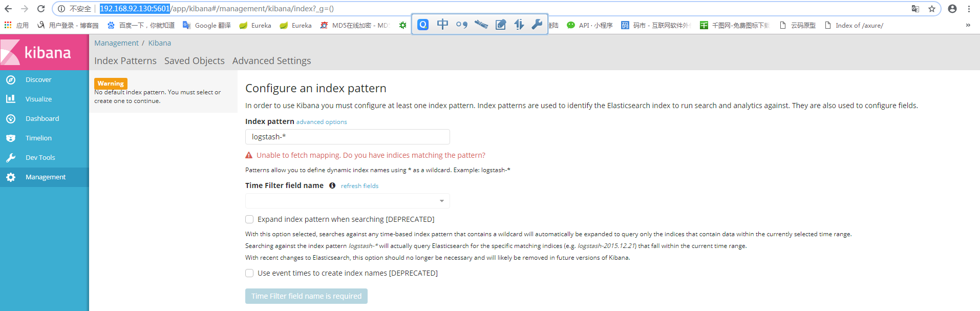Click the up-down arrows icon in IME toolbar
Image resolution: width=980 pixels, height=311 pixels.
click(519, 24)
